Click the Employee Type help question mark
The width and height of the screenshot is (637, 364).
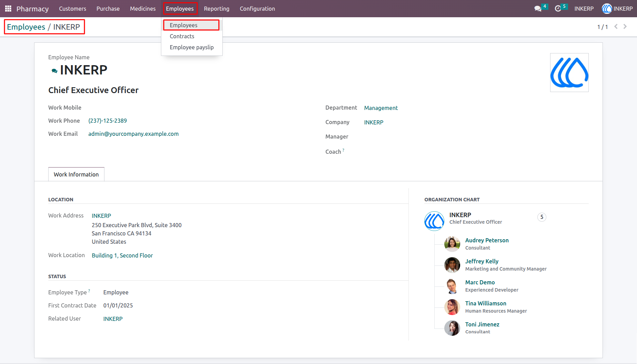(x=89, y=291)
